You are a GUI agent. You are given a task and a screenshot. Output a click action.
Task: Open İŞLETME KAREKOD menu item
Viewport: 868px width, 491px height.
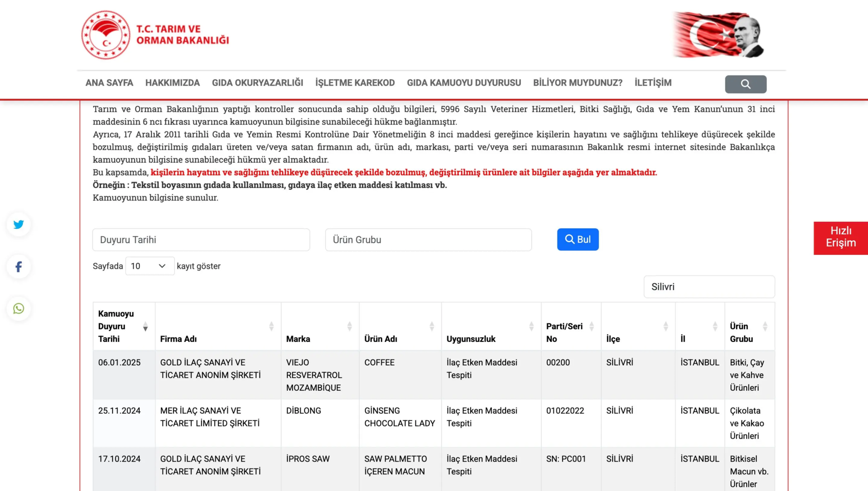(355, 83)
